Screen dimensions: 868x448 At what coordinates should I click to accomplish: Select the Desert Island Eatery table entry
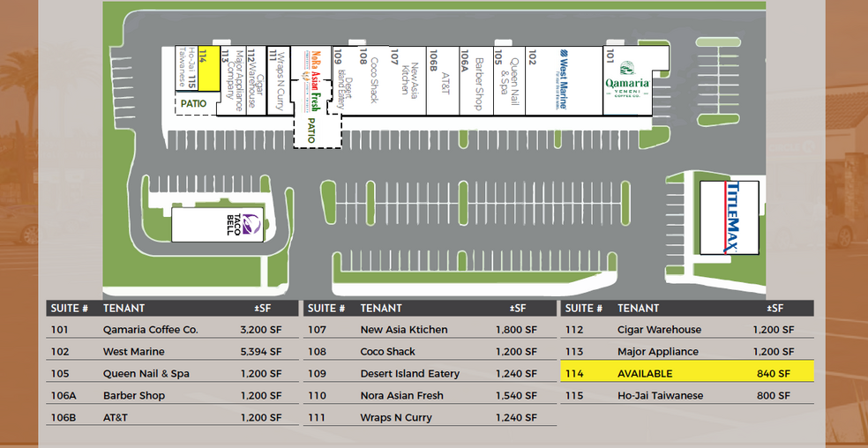(409, 374)
